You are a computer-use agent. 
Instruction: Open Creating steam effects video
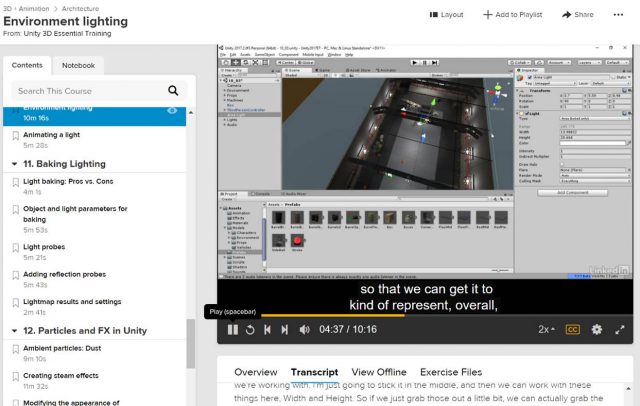point(61,375)
